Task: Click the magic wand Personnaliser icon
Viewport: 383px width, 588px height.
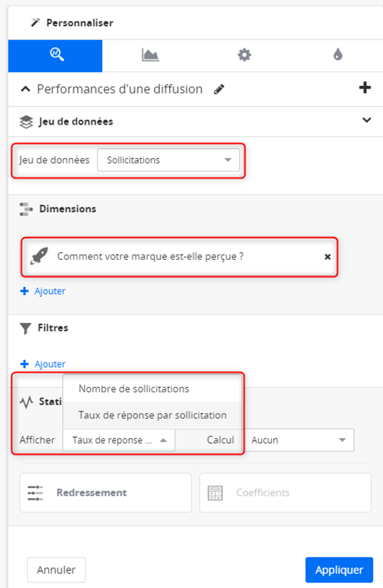Action: tap(35, 23)
